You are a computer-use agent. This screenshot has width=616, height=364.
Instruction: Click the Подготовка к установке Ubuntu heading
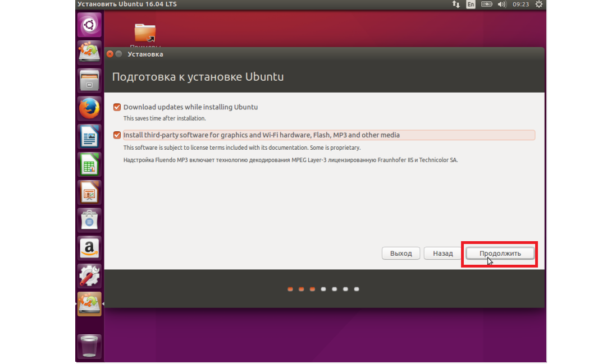click(198, 77)
